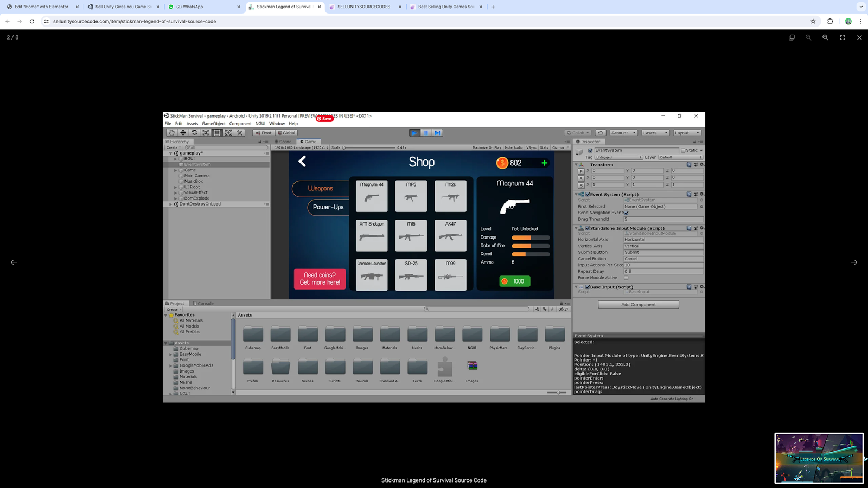868x488 pixels.
Task: Select the Magnum 44 weapon card
Action: coord(372,196)
